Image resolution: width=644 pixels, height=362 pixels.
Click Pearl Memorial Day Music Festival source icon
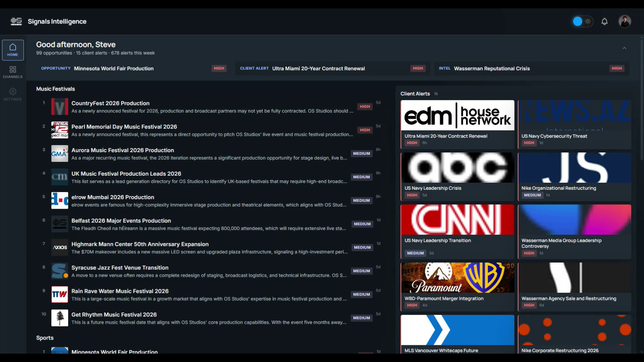tap(60, 130)
